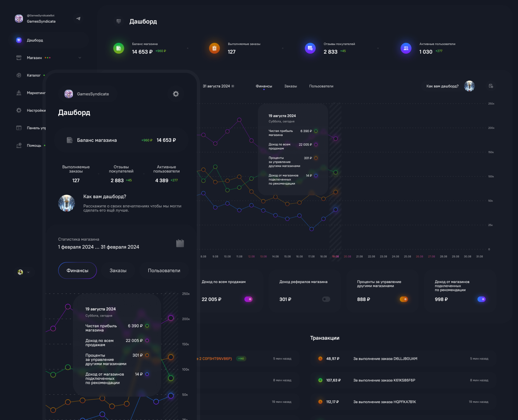Click the export icon right of feedback avatar
The width and height of the screenshot is (518, 420).
491,86
